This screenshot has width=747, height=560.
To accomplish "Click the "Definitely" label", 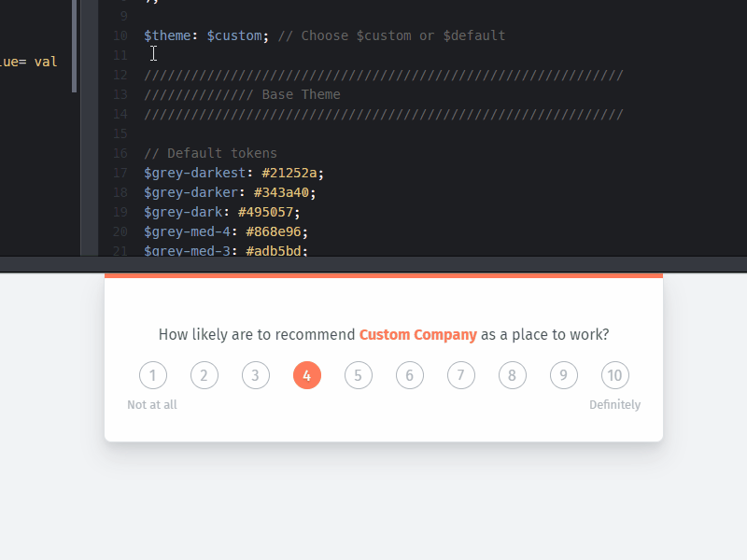I will click(614, 405).
